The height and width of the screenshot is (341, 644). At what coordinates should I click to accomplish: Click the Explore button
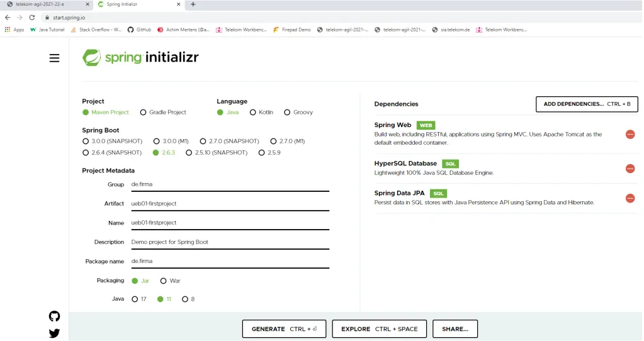tap(379, 329)
